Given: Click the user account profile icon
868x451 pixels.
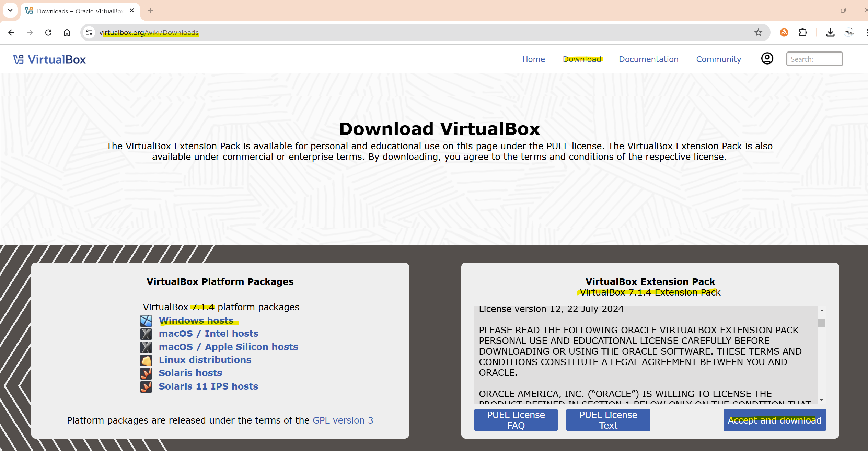Looking at the screenshot, I should [x=767, y=59].
